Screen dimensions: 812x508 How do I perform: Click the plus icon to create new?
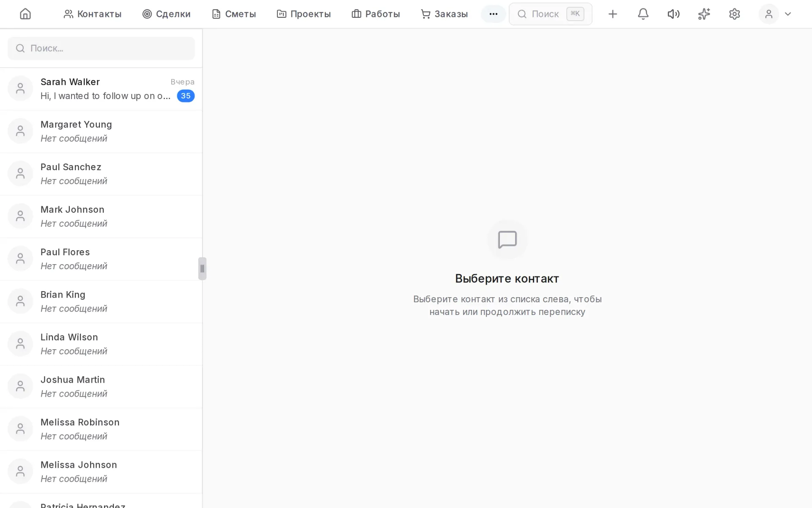tap(612, 14)
